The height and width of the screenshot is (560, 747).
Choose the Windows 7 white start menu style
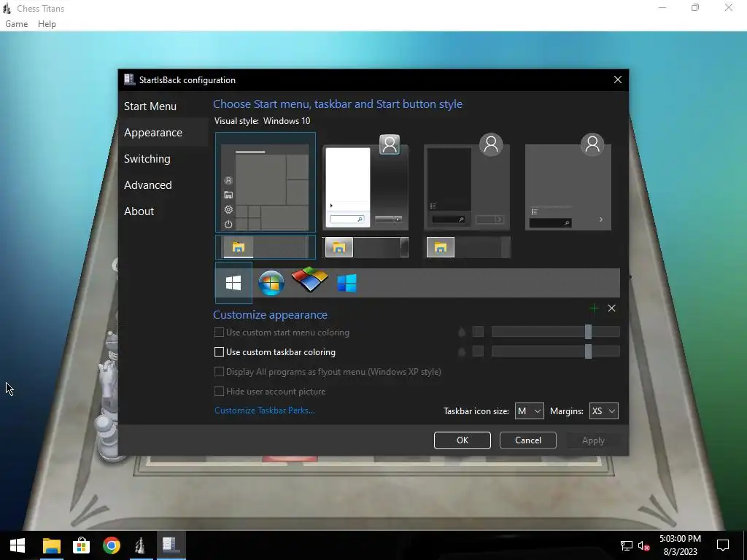pyautogui.click(x=365, y=182)
